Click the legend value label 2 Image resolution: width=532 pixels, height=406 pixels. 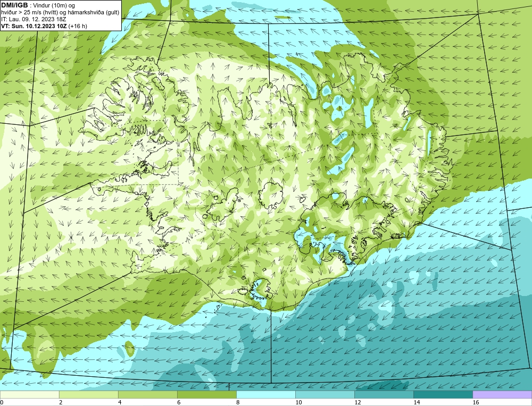(x=61, y=402)
